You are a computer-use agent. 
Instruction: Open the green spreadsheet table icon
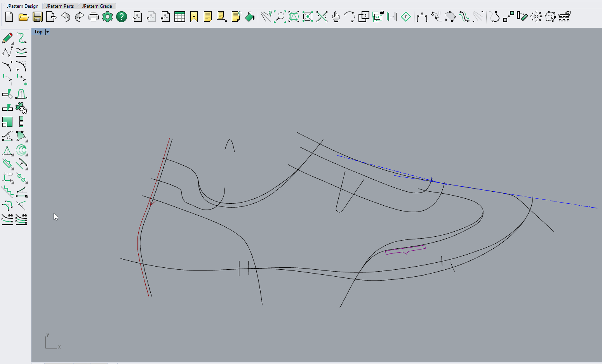pyautogui.click(x=180, y=17)
